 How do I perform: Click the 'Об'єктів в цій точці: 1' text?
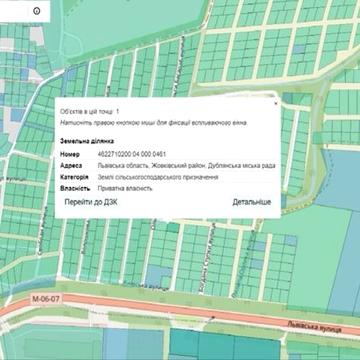[90, 111]
